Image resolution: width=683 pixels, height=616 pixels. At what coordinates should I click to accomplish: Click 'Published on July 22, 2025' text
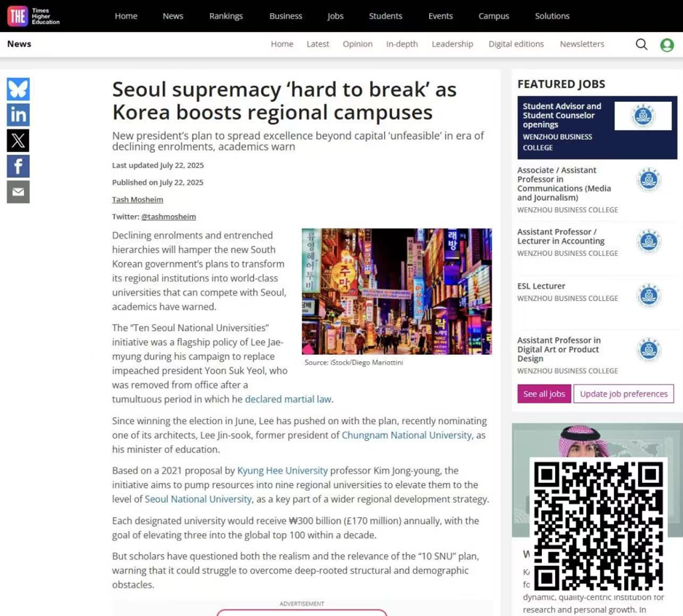pos(158,183)
